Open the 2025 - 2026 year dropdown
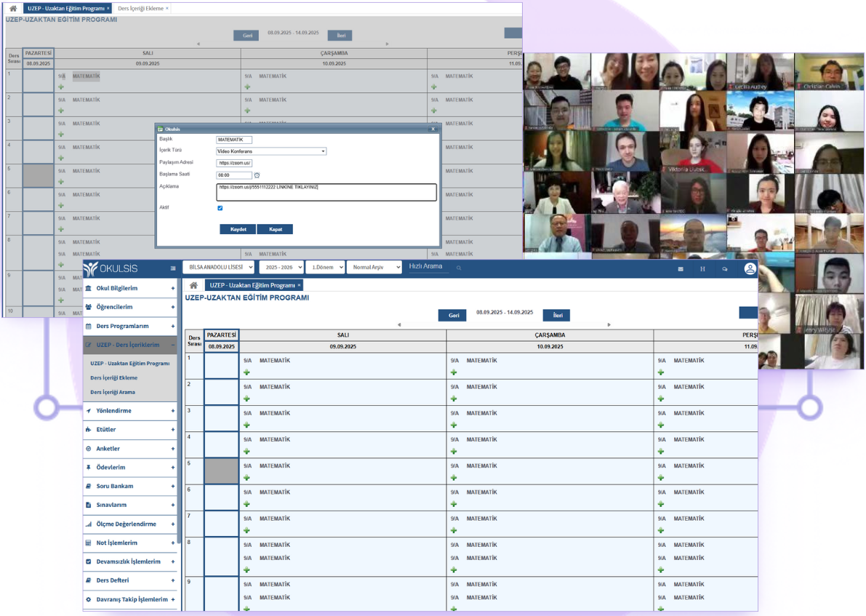Screen dimensions: 866x616 coord(281,268)
